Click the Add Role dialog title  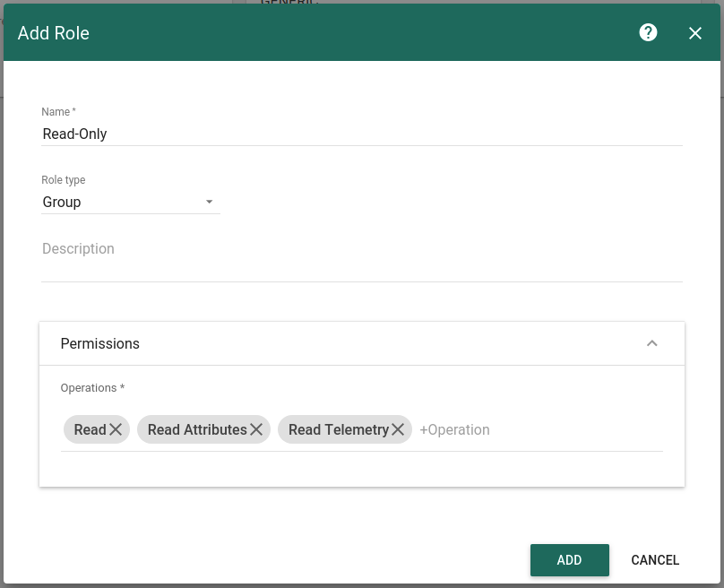(x=54, y=33)
